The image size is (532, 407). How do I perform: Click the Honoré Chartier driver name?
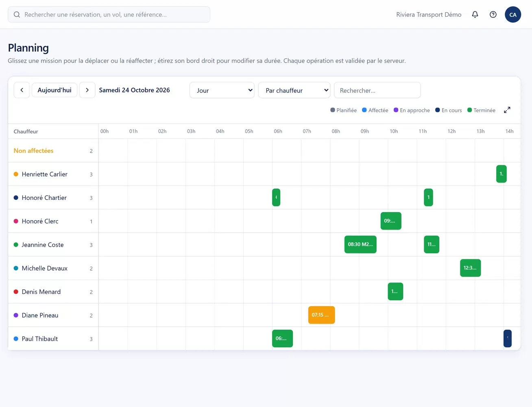[44, 198]
